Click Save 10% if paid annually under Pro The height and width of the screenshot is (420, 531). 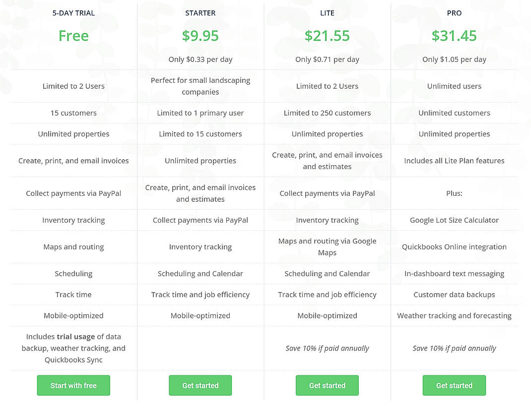click(x=454, y=348)
